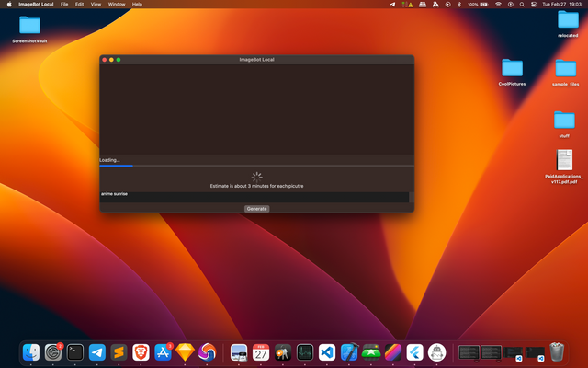Open System Settings from the dock
Viewport: 588px width, 368px height.
click(x=53, y=352)
